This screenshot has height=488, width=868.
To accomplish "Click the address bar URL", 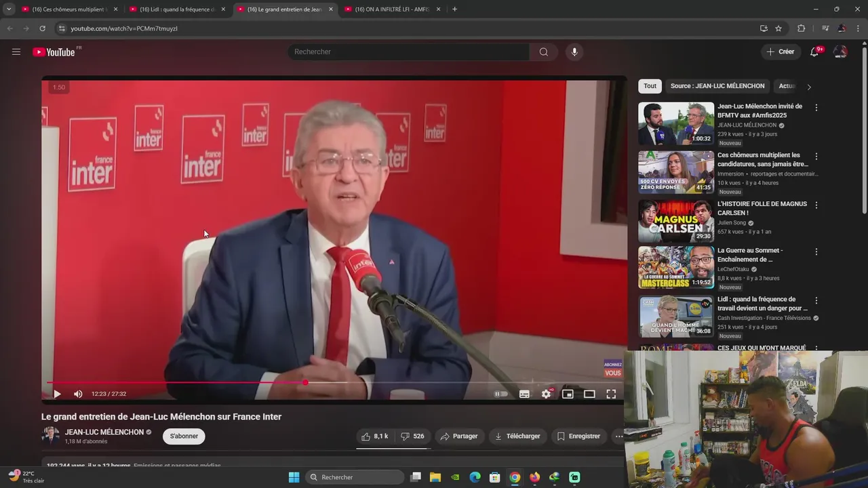I will 124,28.
